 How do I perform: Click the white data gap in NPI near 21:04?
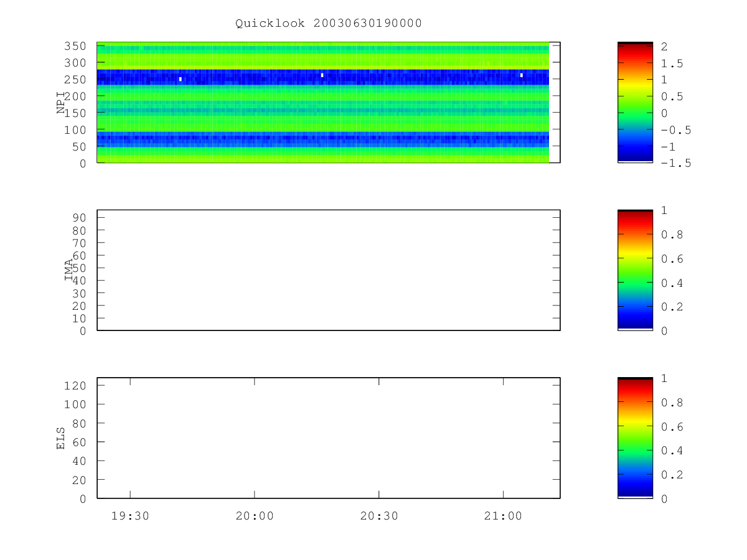coord(522,75)
